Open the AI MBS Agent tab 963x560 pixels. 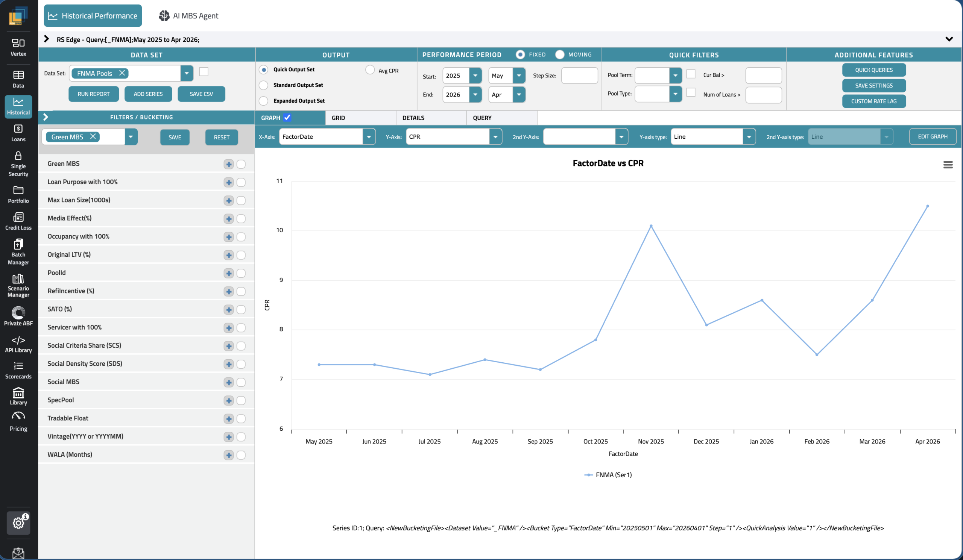pyautogui.click(x=188, y=16)
